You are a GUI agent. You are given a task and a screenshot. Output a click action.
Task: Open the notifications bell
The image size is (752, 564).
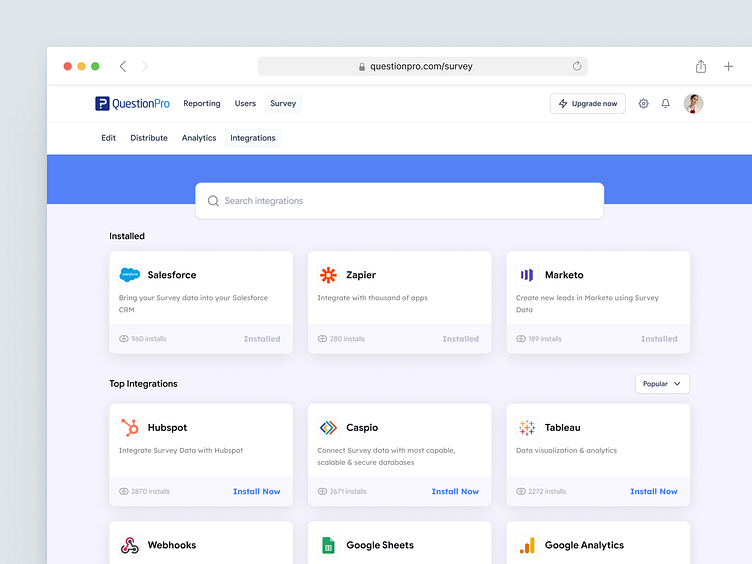[x=666, y=104]
